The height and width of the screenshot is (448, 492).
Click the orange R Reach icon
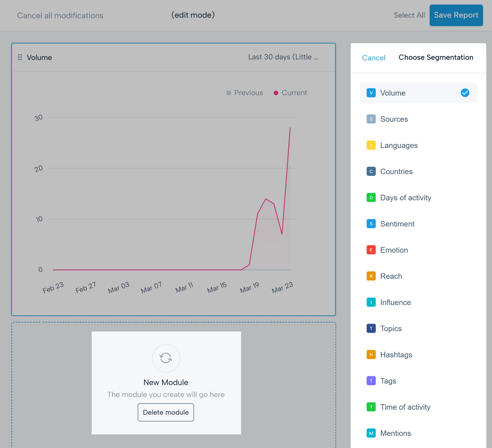[x=371, y=276]
